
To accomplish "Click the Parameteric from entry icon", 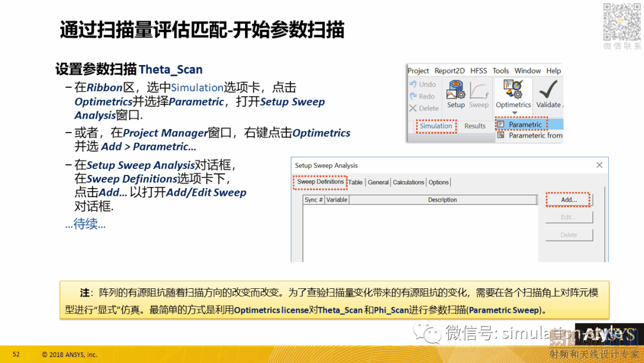I will (501, 135).
